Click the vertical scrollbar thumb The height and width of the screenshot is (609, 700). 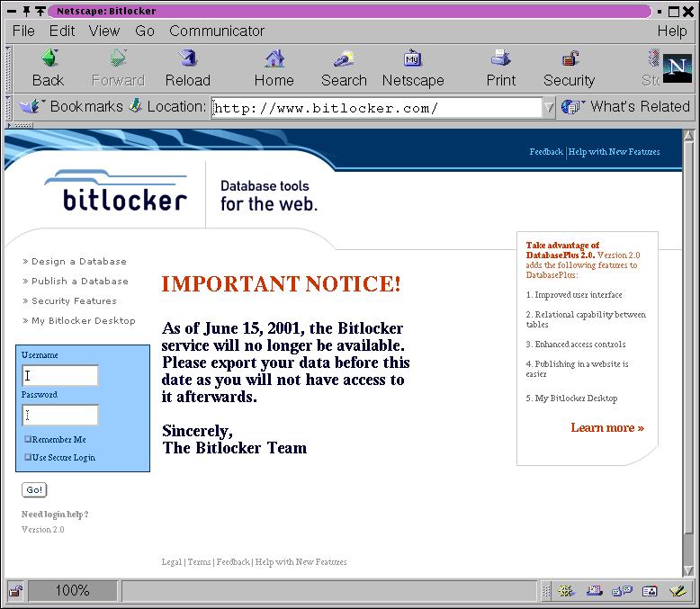(x=688, y=337)
